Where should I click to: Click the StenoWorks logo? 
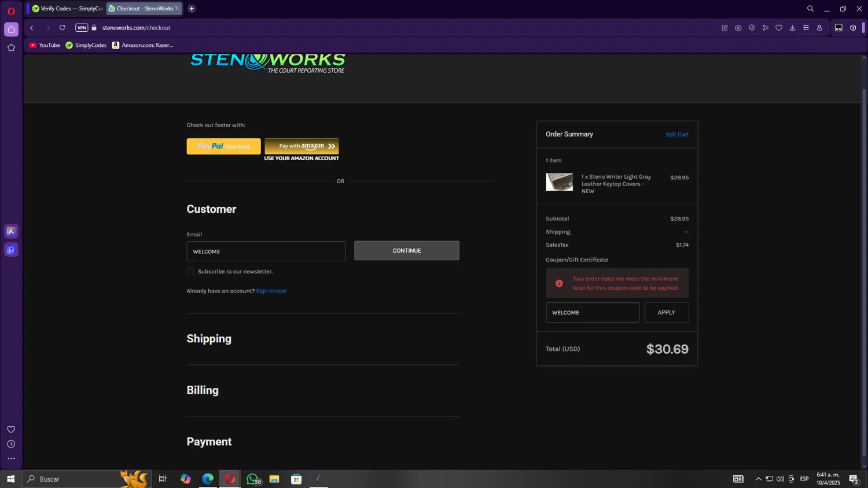(268, 63)
